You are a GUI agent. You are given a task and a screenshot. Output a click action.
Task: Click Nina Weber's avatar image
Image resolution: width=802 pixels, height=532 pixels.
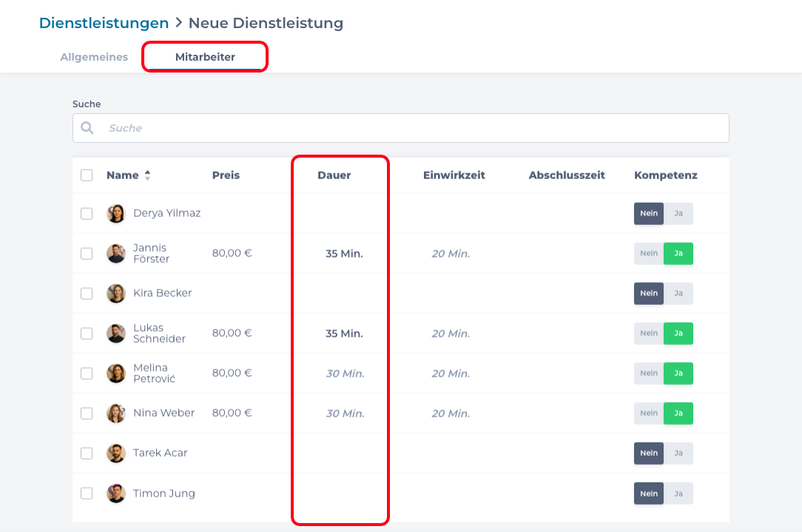tap(116, 414)
